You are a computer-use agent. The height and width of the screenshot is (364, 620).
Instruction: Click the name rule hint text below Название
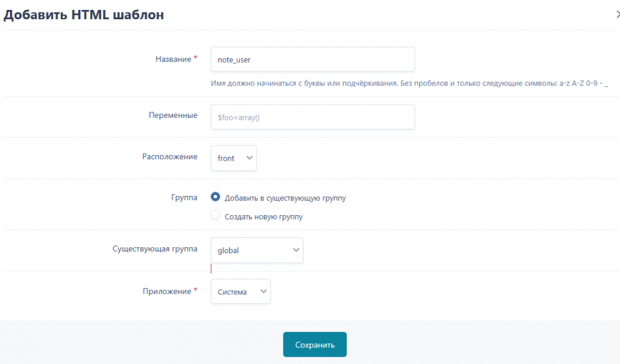click(409, 84)
